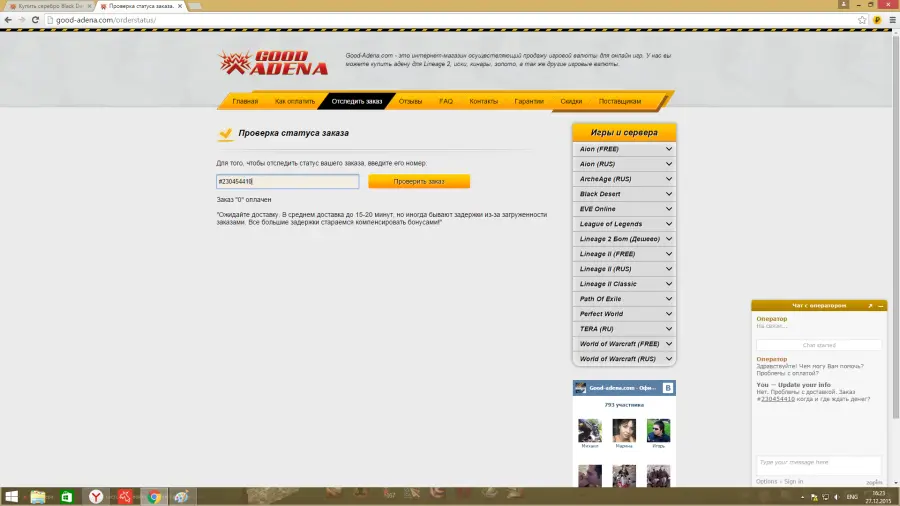Screen dimensions: 900x506
Task: Go back with browser back arrow
Action: coord(8,20)
